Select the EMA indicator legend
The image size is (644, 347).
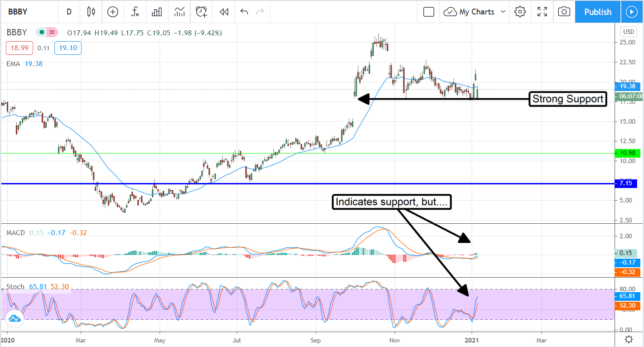point(13,64)
